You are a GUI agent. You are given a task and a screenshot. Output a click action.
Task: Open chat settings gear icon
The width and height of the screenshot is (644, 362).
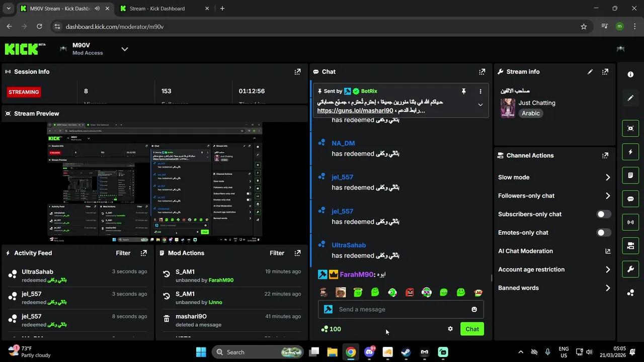[450, 329]
